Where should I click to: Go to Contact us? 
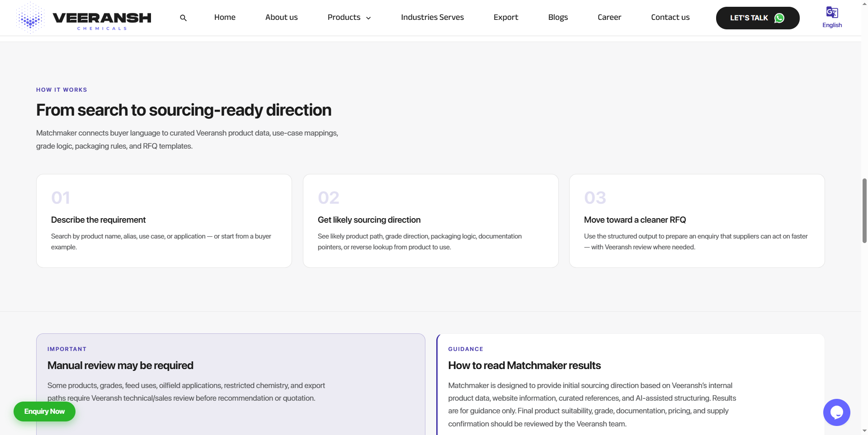670,17
